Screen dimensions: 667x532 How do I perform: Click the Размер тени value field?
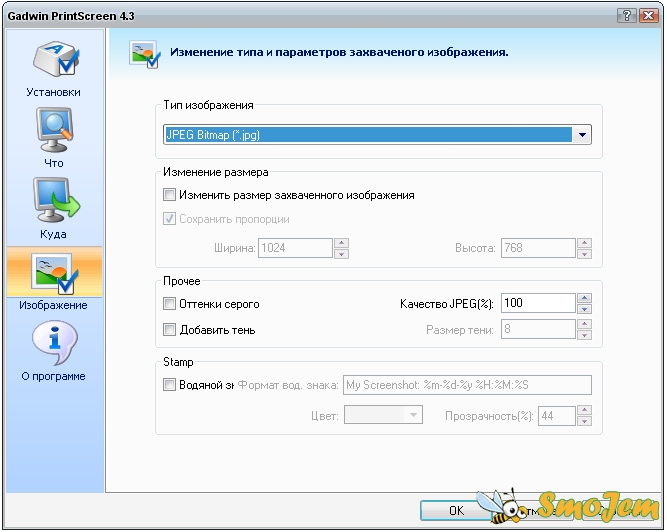pos(538,329)
